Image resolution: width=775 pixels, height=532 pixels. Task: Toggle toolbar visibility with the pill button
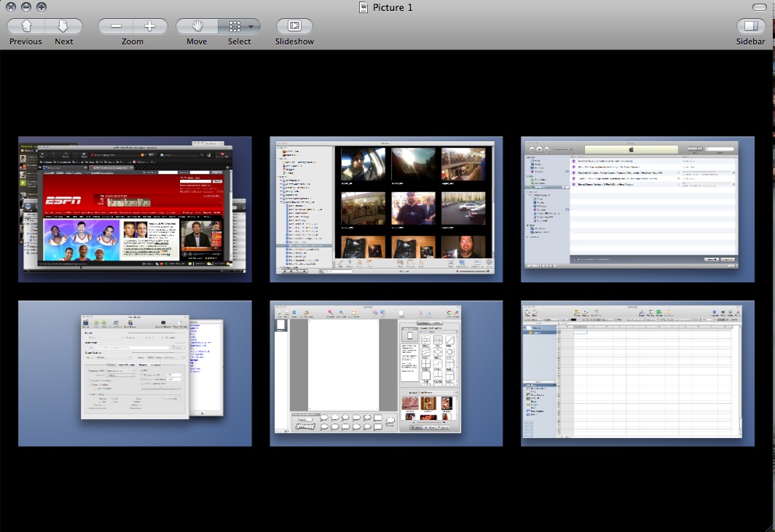point(760,7)
